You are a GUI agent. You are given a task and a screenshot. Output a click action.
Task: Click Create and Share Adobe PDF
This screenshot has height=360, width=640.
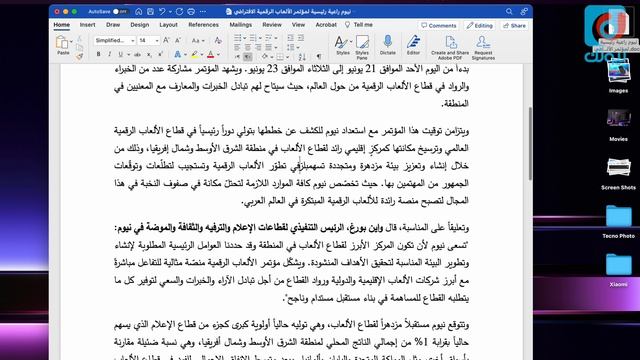pos(450,48)
